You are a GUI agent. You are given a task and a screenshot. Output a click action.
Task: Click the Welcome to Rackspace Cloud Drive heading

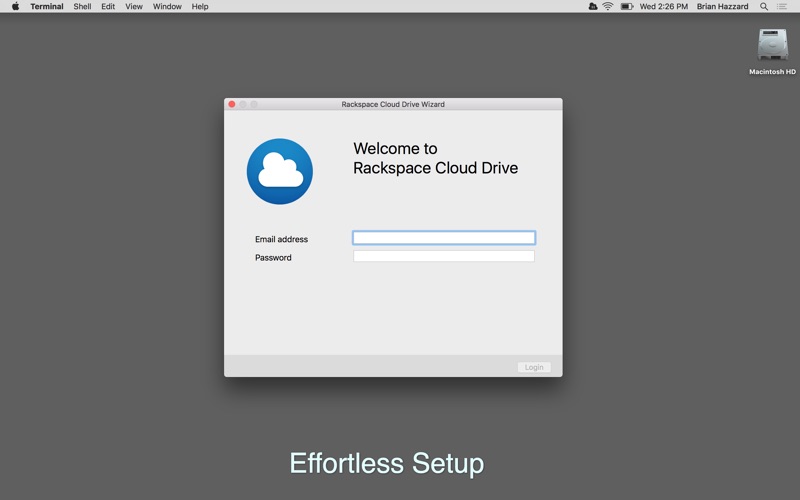pos(435,158)
